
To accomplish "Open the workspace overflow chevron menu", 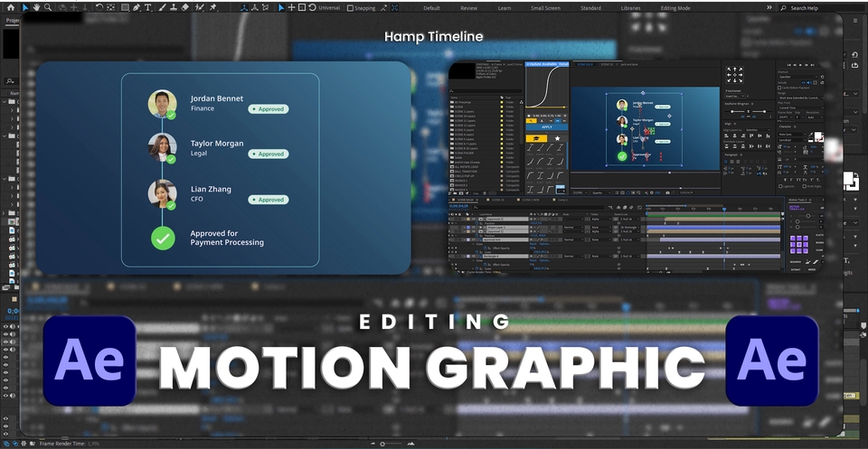I will coord(769,8).
